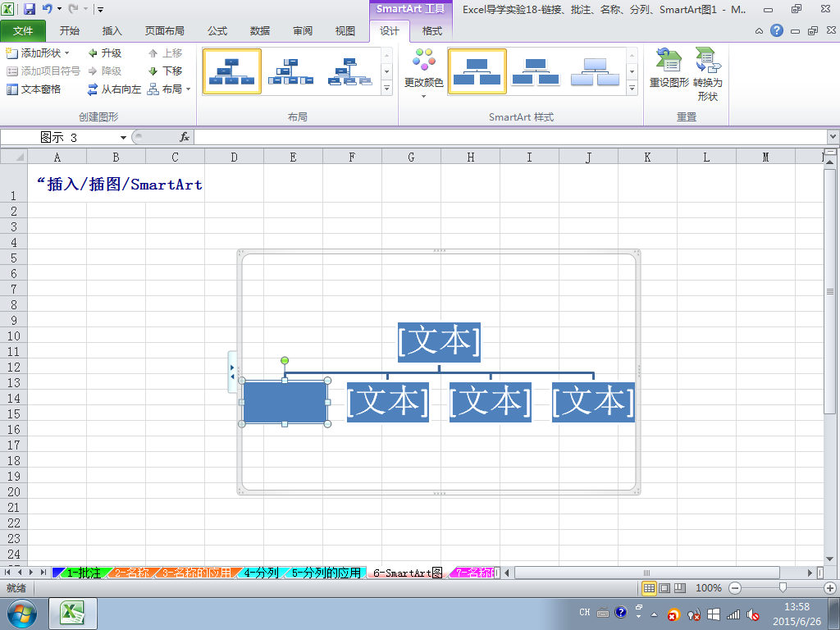Select the third SmartArt style thumbnail
840x630 pixels.
tap(595, 71)
